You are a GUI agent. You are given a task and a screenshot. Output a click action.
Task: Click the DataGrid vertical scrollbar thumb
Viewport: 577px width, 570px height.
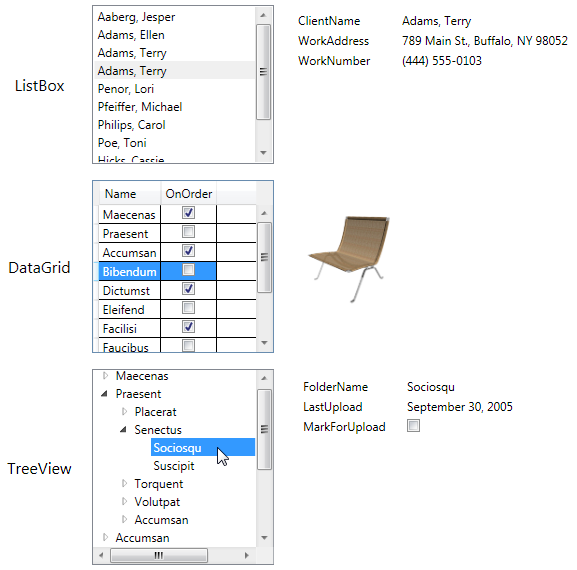click(264, 257)
